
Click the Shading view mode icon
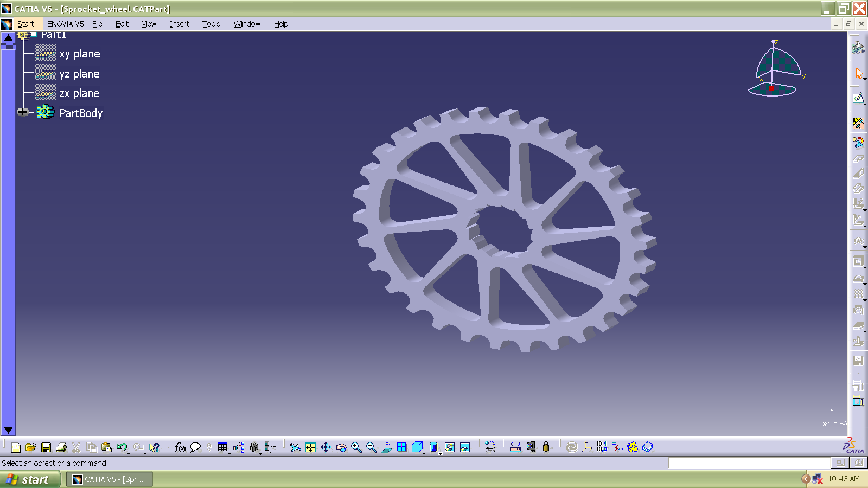click(x=433, y=447)
